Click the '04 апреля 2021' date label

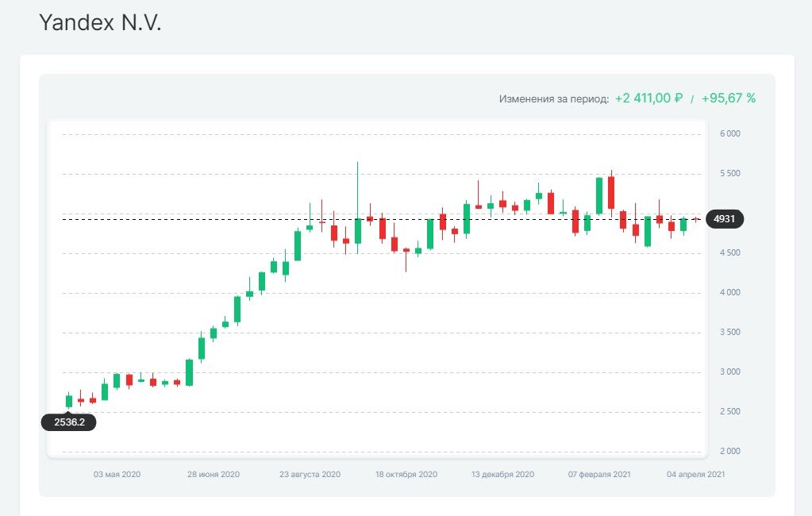[695, 474]
